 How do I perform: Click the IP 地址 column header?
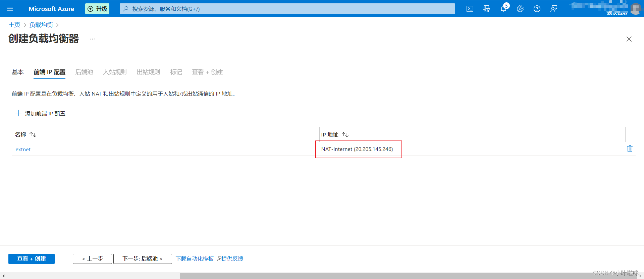[330, 134]
